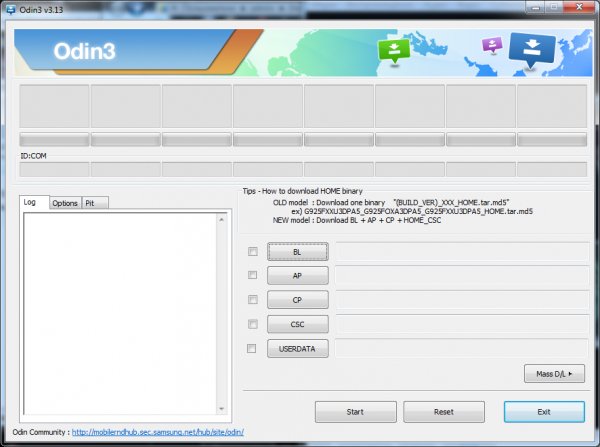
Task: Click the Exit button
Action: (544, 412)
